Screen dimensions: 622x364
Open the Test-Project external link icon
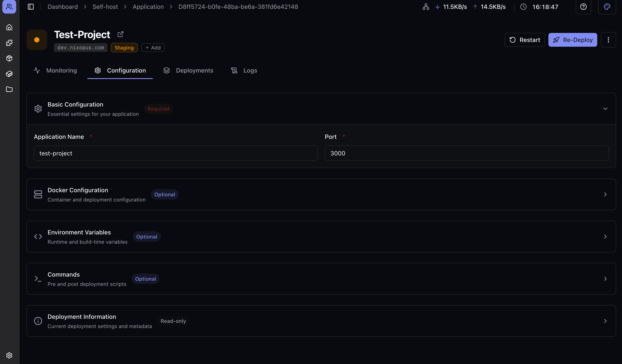click(120, 34)
